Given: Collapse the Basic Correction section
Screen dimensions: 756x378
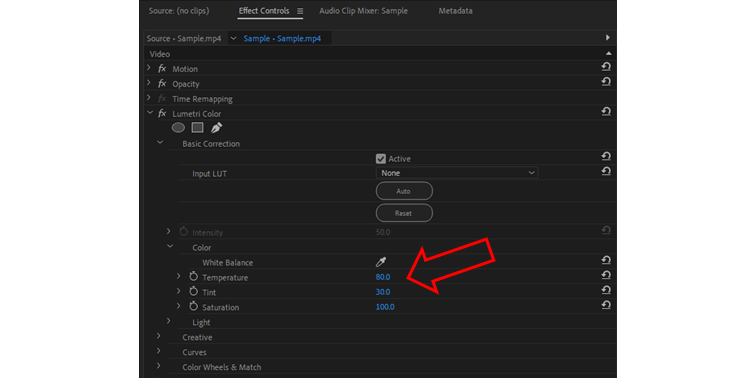Looking at the screenshot, I should coord(160,143).
